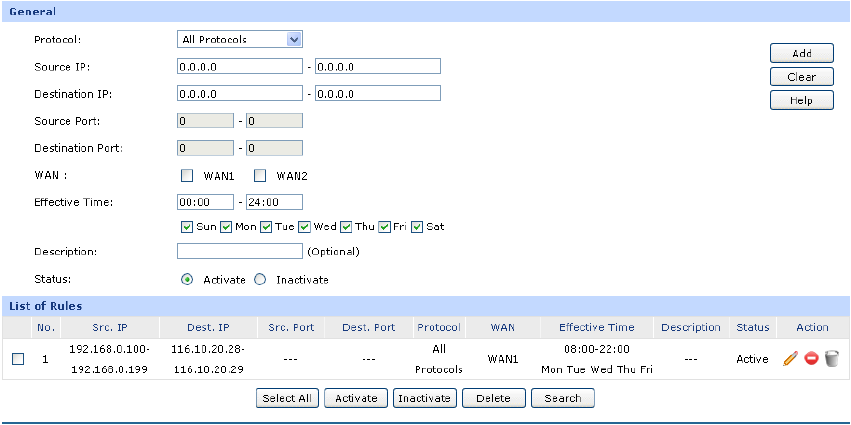Click the Delete button below the rules list
The image size is (851, 425).
point(493,398)
